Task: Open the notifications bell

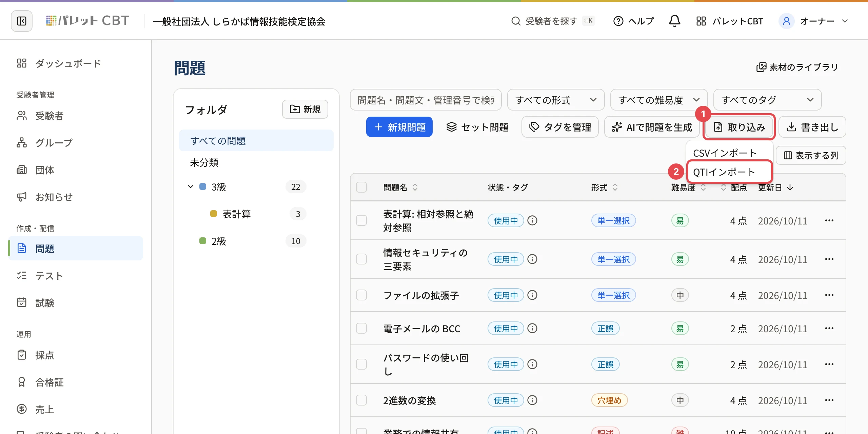Action: pyautogui.click(x=674, y=21)
